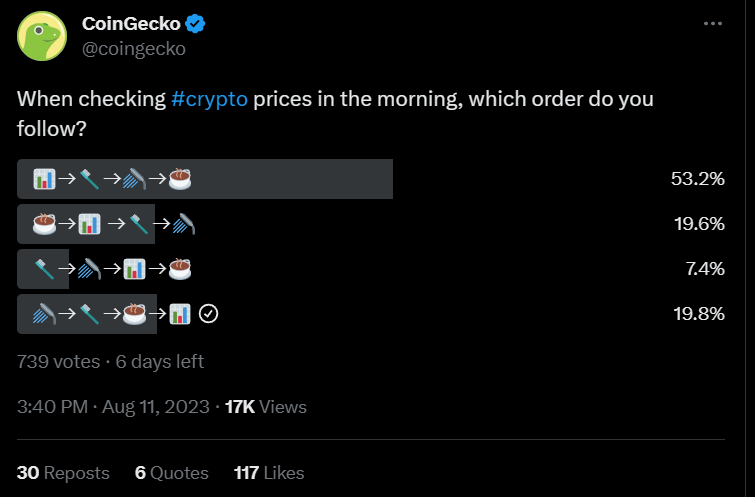The width and height of the screenshot is (755, 497).
Task: Click the 3:40 PM Aug 11, 2023 timestamp
Action: 113,407
